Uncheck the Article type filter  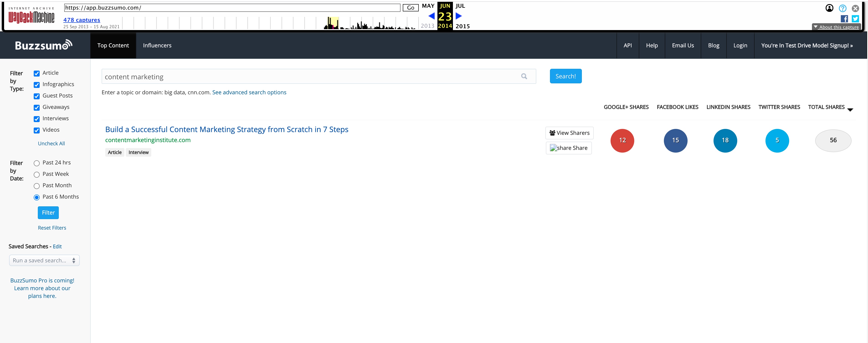click(x=37, y=74)
